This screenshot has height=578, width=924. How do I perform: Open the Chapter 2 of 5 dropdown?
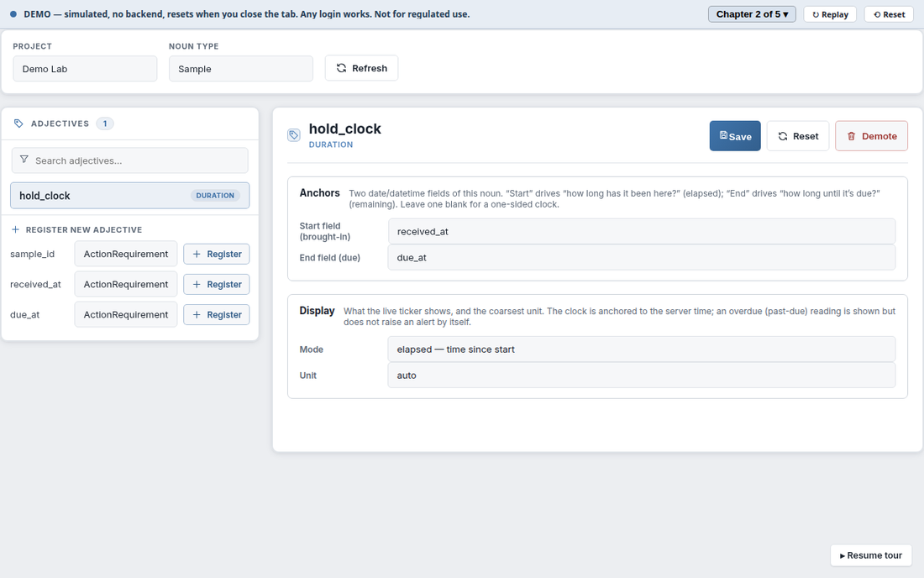pyautogui.click(x=752, y=14)
